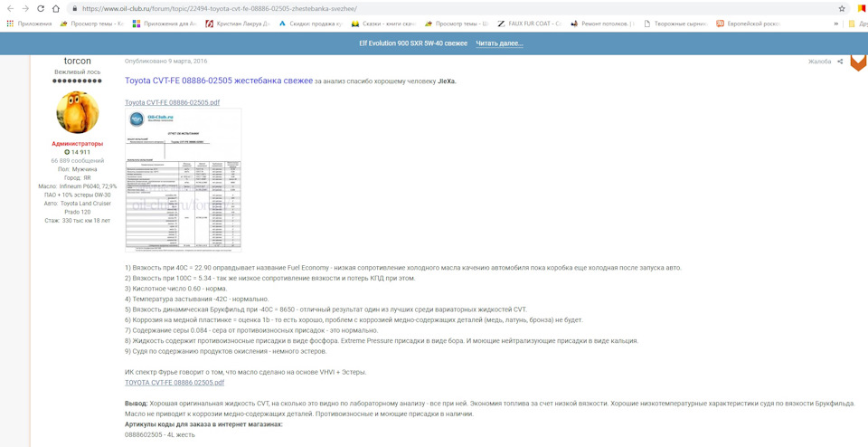This screenshot has height=447, width=868.
Task: Open 'Сказки - книги скач' bookmark
Action: (x=383, y=24)
